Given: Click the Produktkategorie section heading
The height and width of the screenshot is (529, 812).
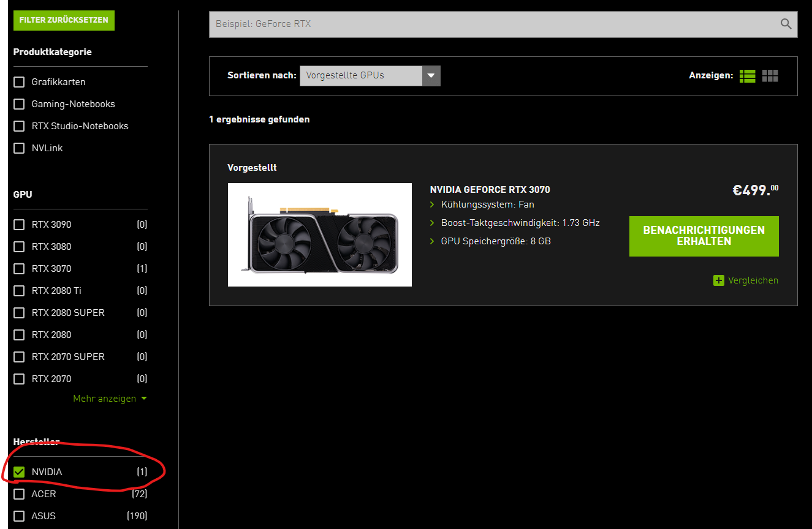Looking at the screenshot, I should pos(53,52).
